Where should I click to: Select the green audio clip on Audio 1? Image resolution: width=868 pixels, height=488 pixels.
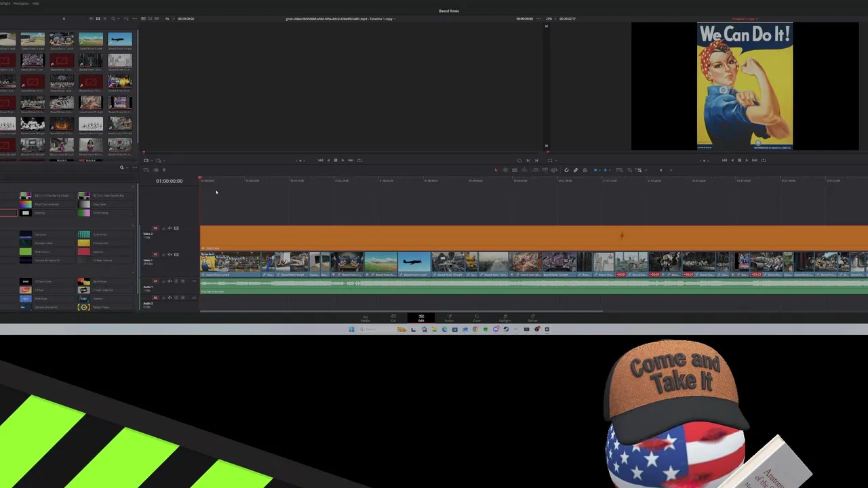click(534, 287)
